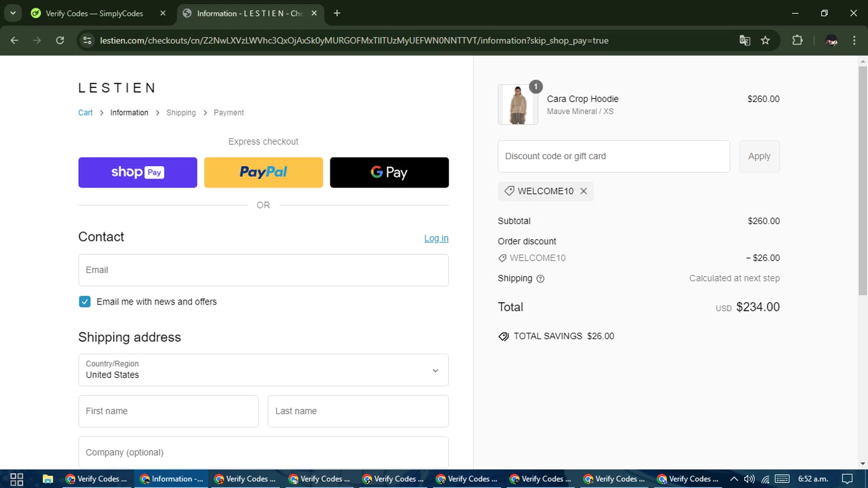Click the Apply discount button
Viewport: 868px width, 488px height.
759,156
